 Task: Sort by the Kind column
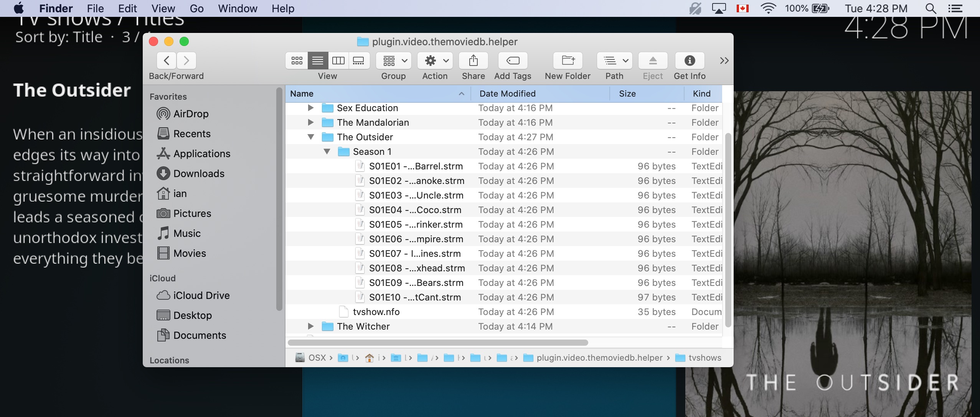pos(703,94)
